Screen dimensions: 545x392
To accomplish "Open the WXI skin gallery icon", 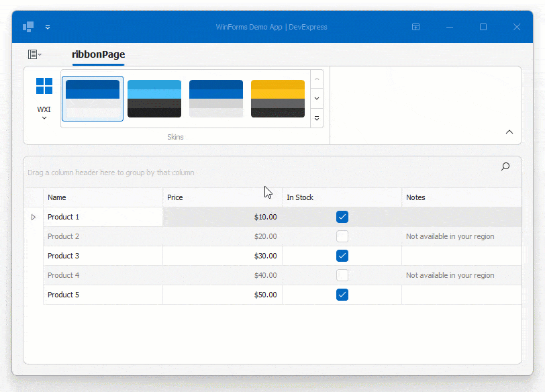I will 44,86.
